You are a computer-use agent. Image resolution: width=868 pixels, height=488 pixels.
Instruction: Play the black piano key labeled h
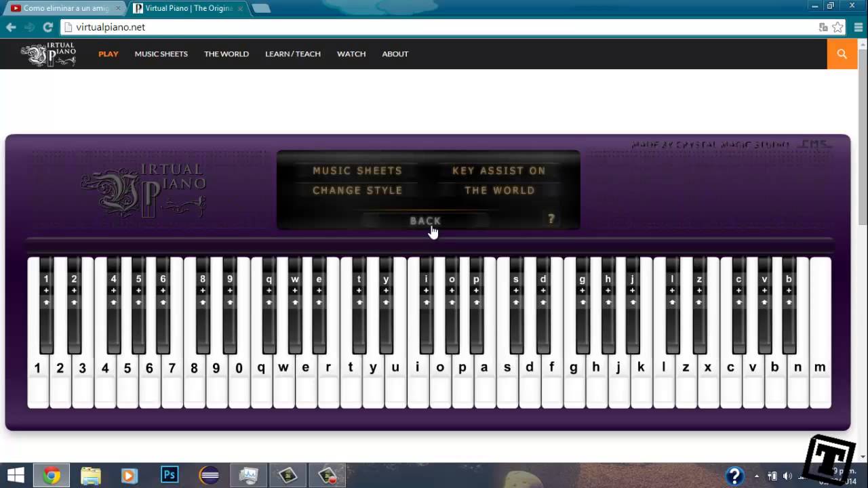608,305
